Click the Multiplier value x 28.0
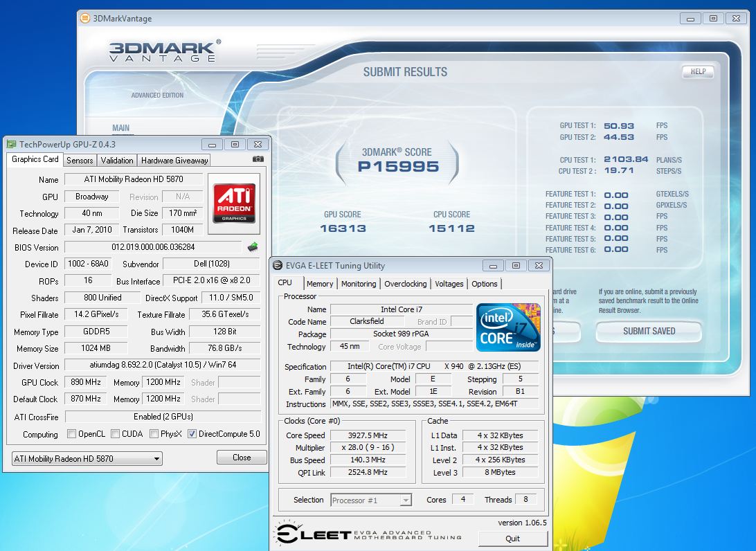The height and width of the screenshot is (551, 756). [368, 448]
